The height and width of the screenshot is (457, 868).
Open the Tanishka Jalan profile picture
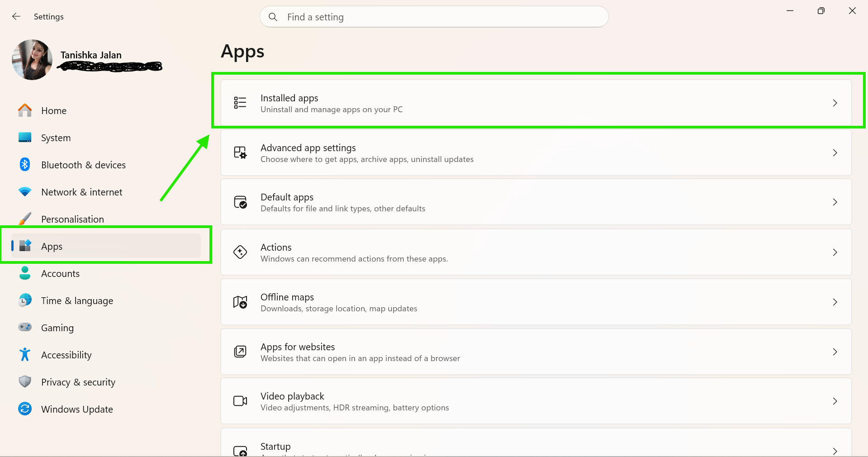point(32,60)
